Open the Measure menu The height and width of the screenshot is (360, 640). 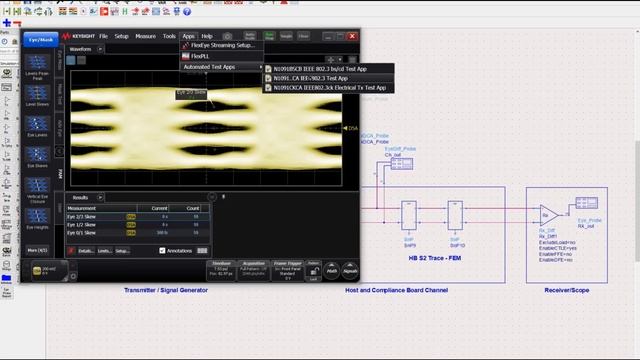145,36
